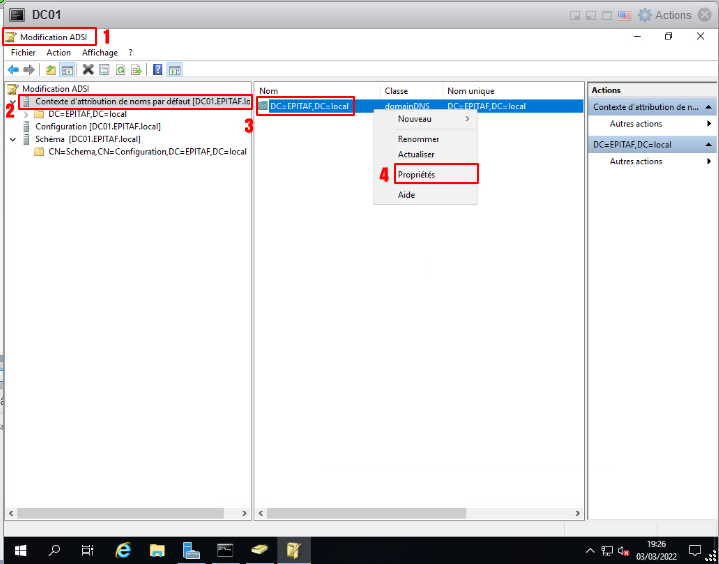Toggle the Show/Hide action pane toolbar button
The height and width of the screenshot is (564, 719).
pyautogui.click(x=174, y=70)
